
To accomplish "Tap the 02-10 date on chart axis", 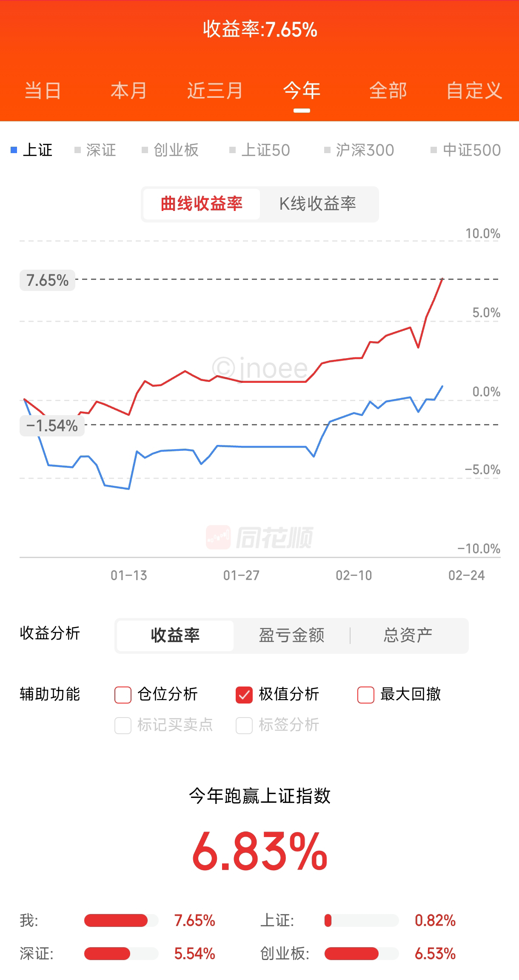I will (x=354, y=575).
